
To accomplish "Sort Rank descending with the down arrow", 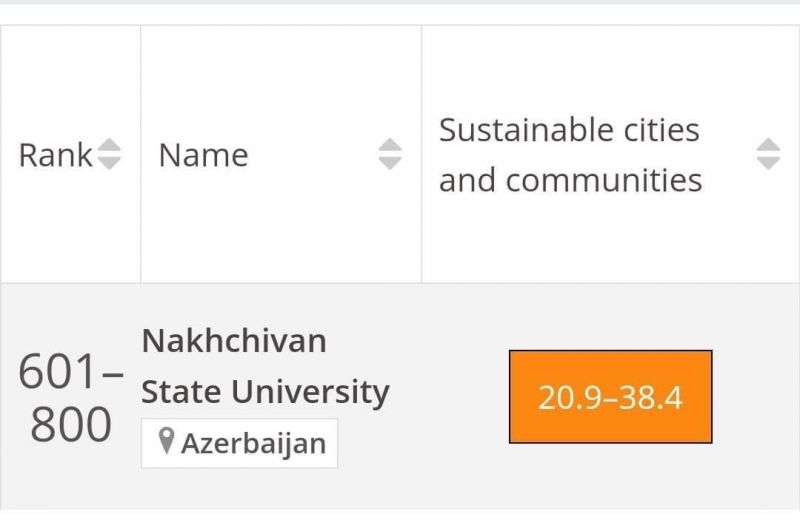I will coord(109,163).
